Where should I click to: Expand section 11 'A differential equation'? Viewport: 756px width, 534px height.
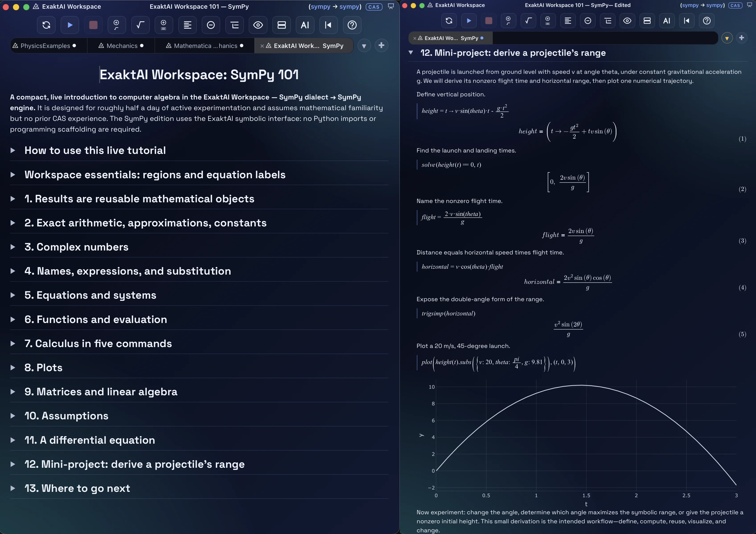[x=13, y=440]
